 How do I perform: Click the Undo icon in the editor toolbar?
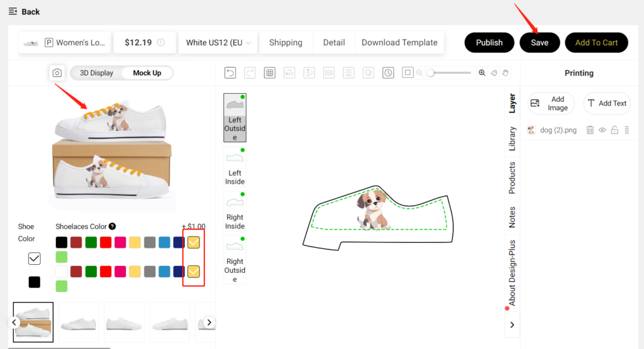pyautogui.click(x=230, y=73)
